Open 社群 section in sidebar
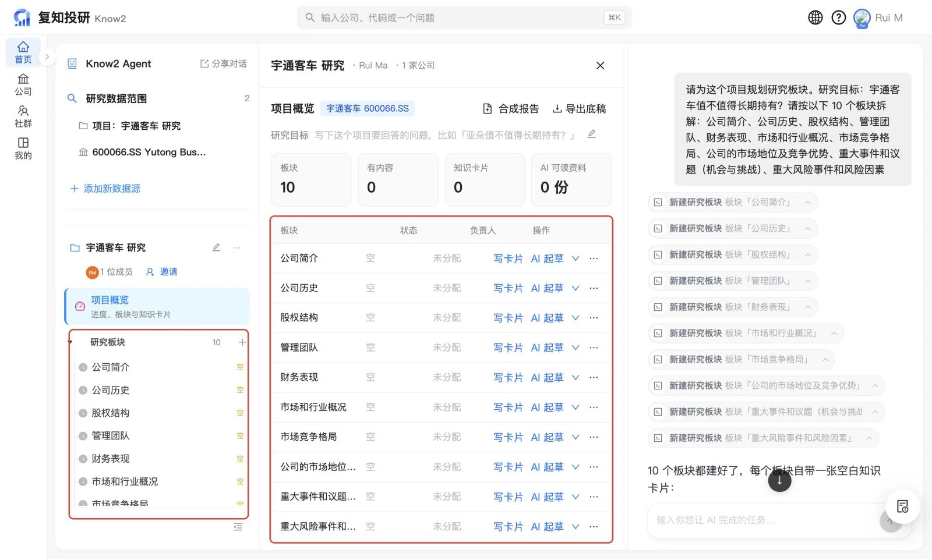This screenshot has height=560, width=932. 23,116
